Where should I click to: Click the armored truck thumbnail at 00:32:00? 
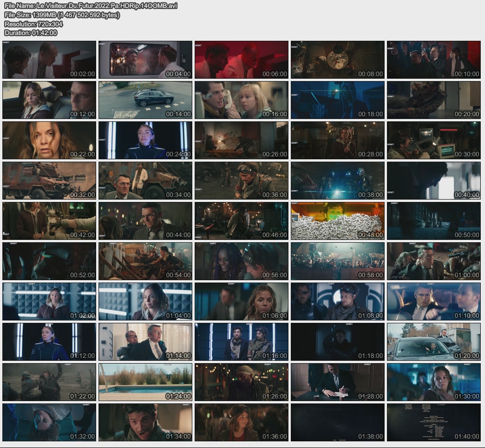pos(49,181)
